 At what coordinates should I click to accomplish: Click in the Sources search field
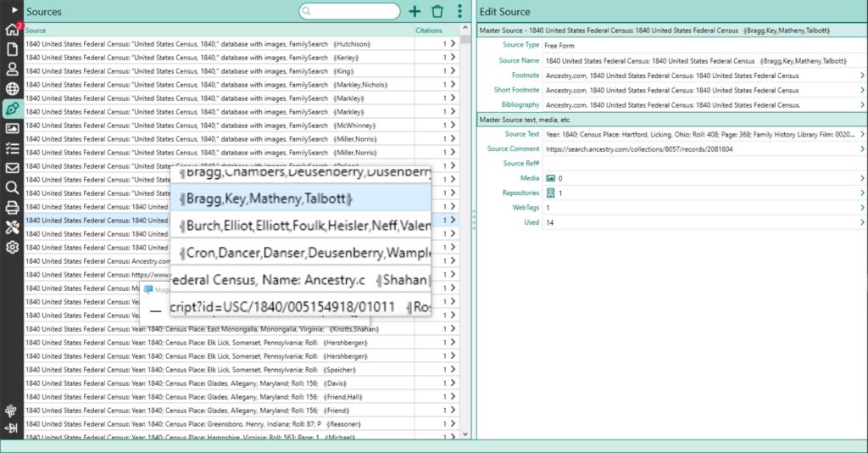tap(350, 11)
